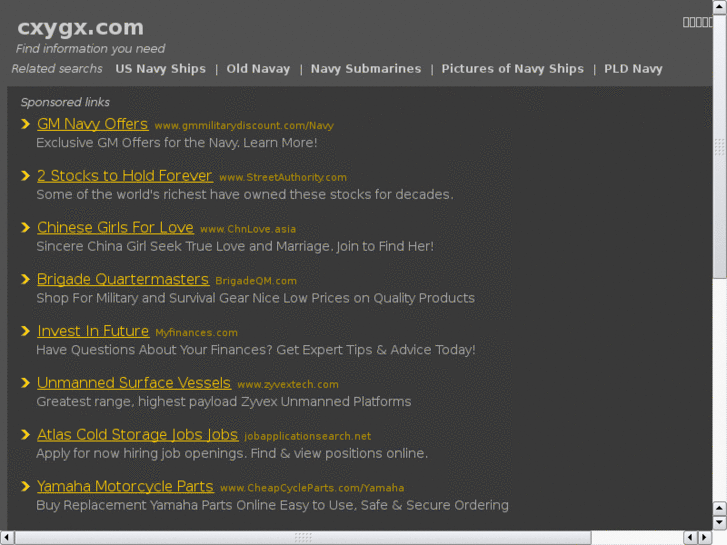Screen dimensions: 727x545
Task: Click the horizontal scrollbar left arrow at far left
Action: click(x=6, y=538)
